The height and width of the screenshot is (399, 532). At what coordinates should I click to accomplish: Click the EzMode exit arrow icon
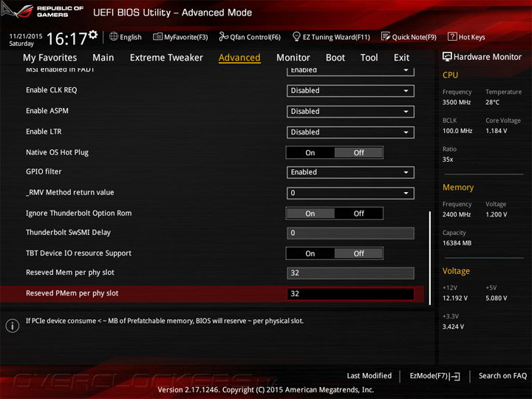point(455,376)
